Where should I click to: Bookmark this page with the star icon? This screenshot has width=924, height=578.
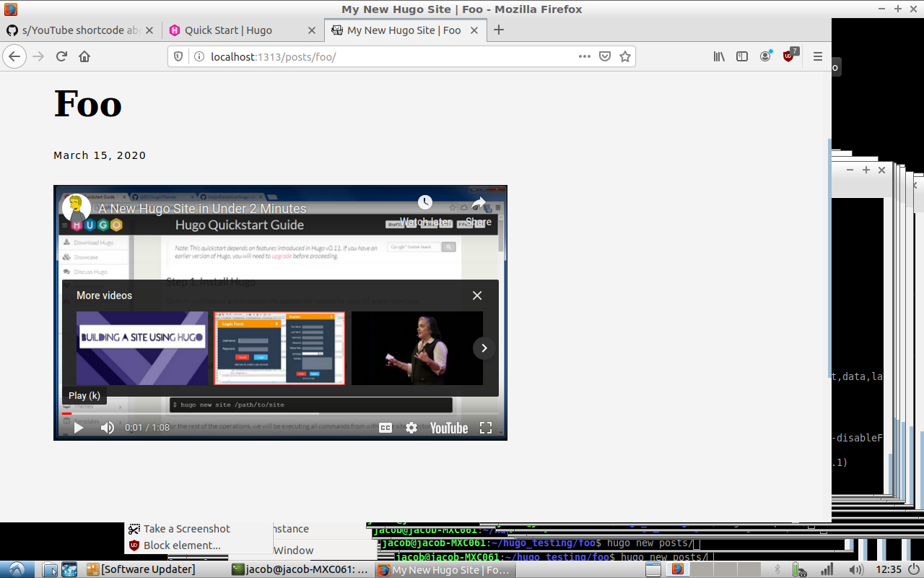point(625,56)
